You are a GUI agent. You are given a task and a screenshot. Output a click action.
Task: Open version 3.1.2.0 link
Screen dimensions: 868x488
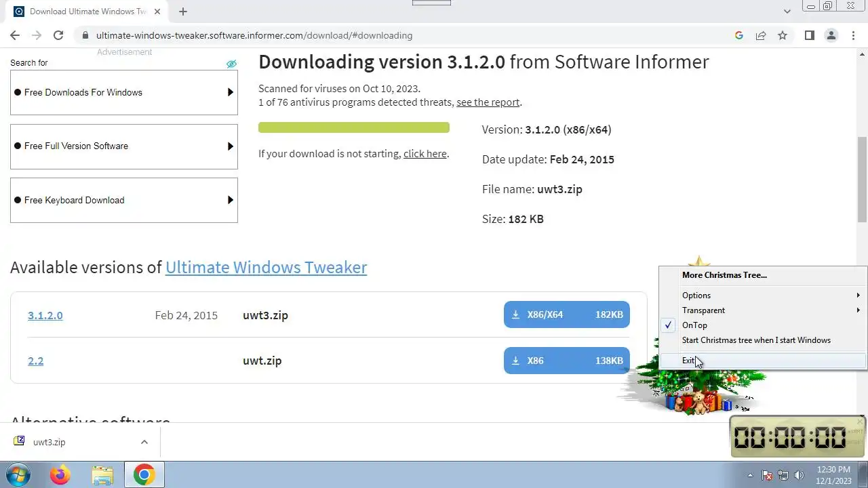[x=45, y=315]
